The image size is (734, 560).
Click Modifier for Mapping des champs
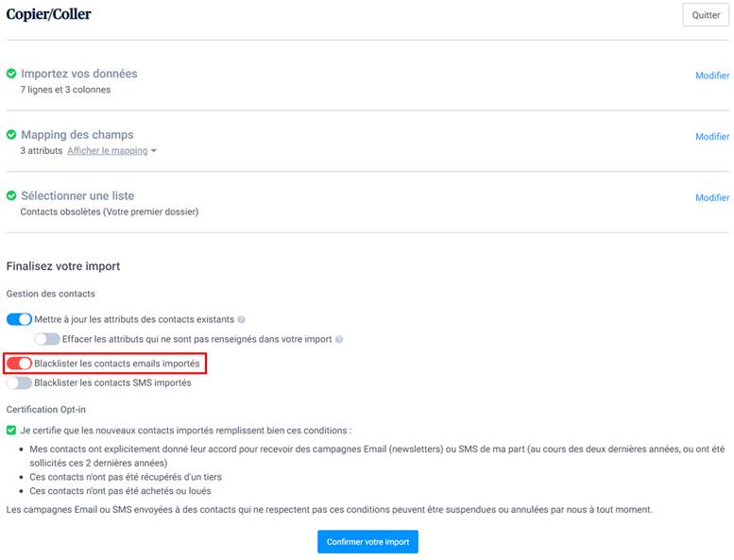712,137
